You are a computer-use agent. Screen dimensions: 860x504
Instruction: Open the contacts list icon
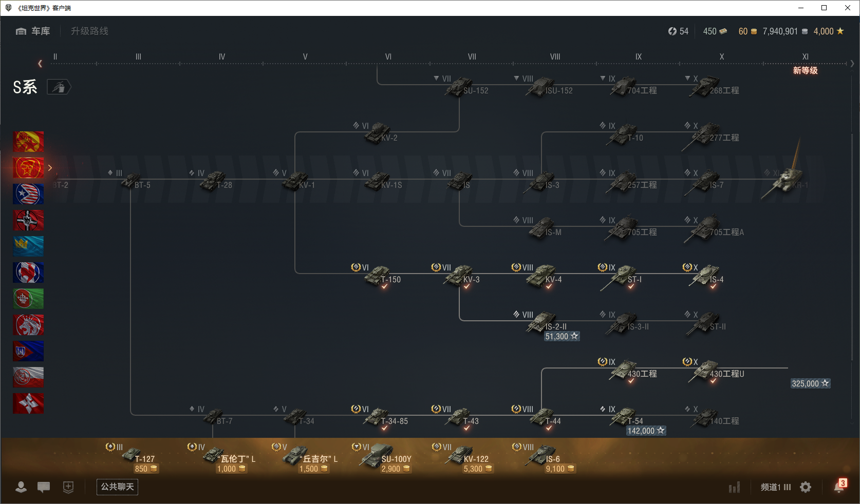(x=21, y=487)
